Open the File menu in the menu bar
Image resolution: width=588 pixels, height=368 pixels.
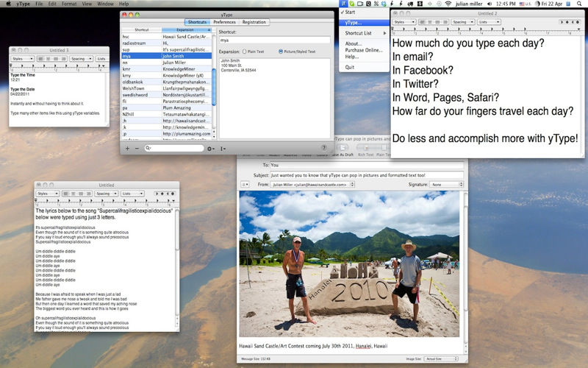point(39,4)
